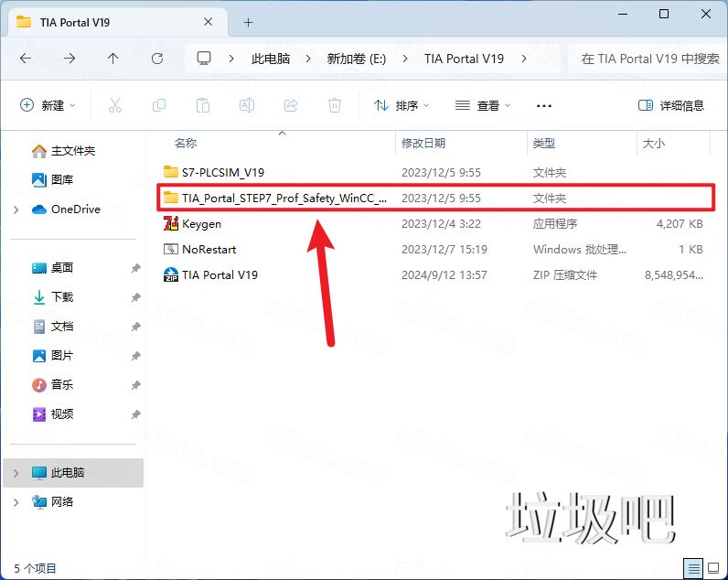Select the 2024/9/12 13:57 date cell
Viewport: 728px width, 580px height.
coord(444,275)
